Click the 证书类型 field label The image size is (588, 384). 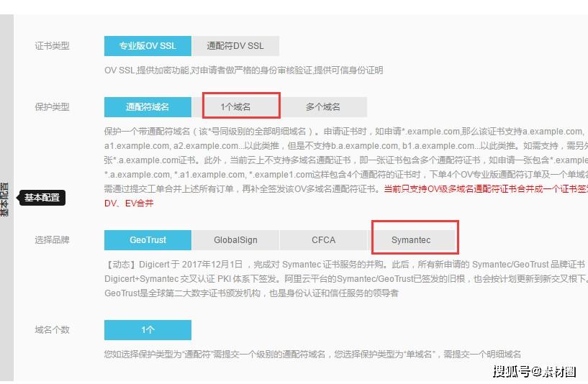tap(52, 46)
